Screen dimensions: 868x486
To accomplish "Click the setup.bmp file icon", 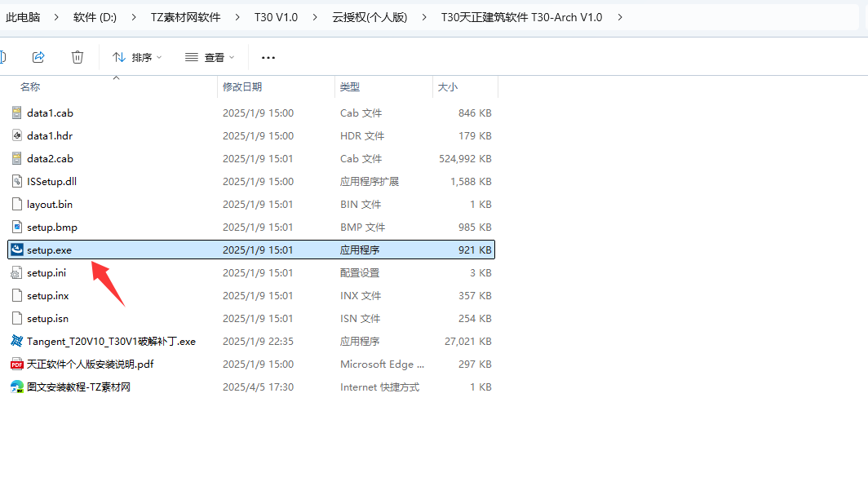I will (17, 227).
